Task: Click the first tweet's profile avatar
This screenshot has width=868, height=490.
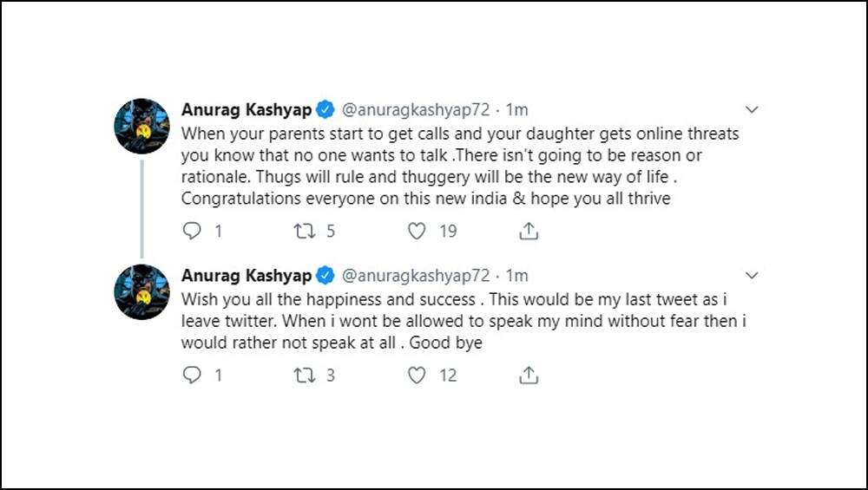Action: point(141,126)
